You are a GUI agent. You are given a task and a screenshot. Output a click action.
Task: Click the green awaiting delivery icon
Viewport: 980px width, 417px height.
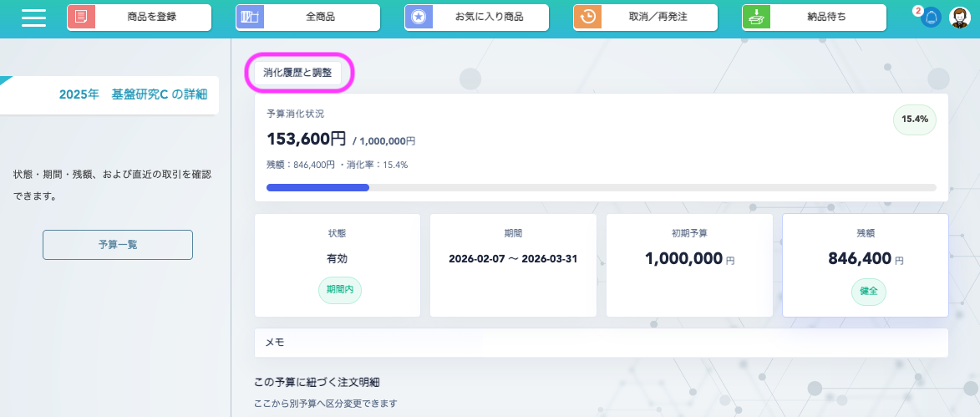tap(756, 18)
